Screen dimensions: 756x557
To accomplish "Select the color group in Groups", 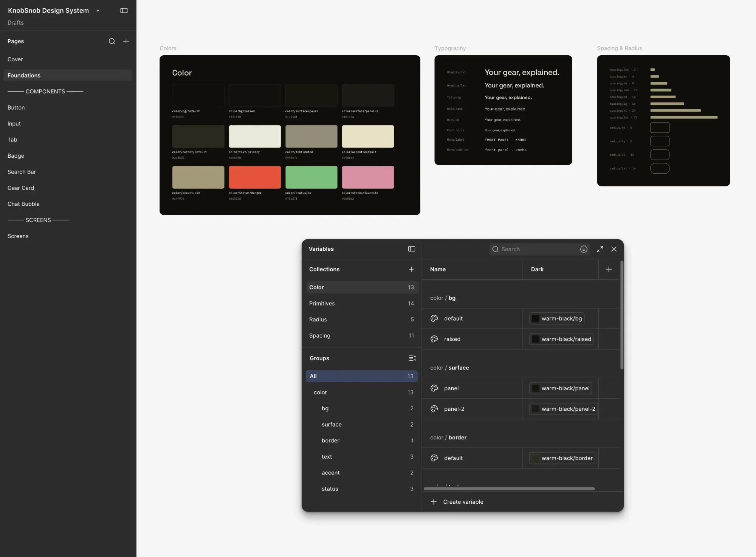I will pos(361,392).
